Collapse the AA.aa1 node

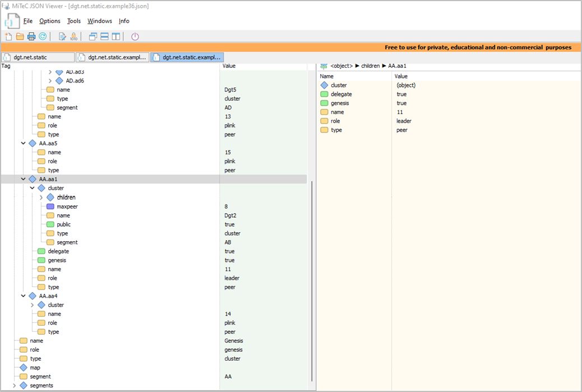tap(24, 179)
